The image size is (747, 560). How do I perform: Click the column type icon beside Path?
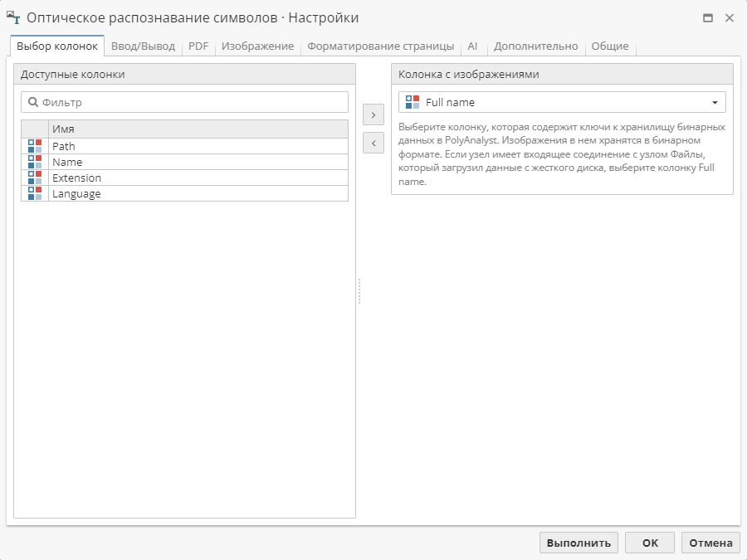pos(34,146)
